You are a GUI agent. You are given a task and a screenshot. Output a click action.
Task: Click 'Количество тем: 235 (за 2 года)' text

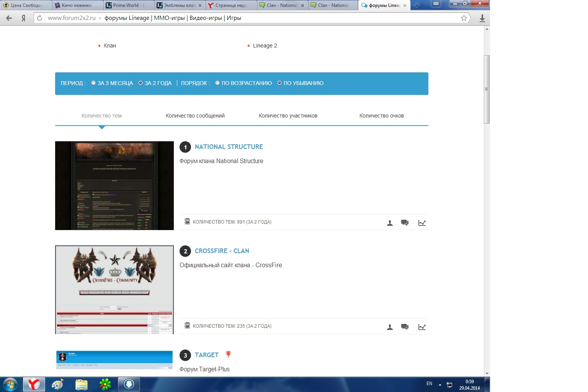point(232,326)
